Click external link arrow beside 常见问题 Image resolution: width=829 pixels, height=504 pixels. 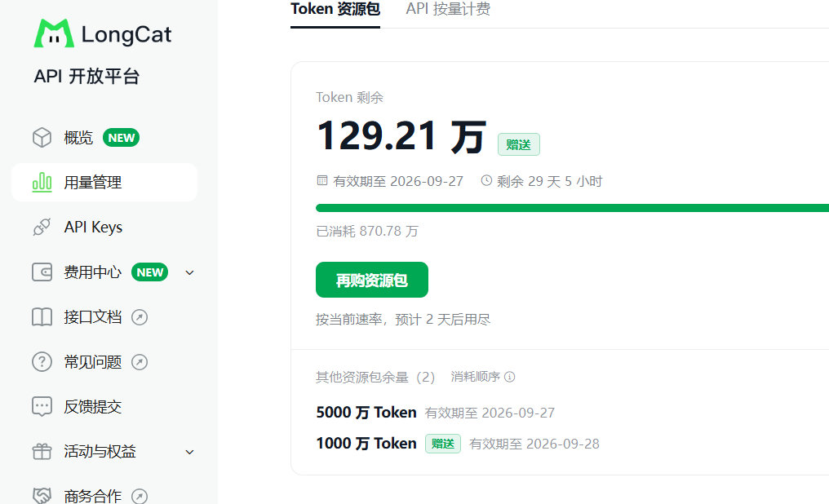tap(140, 362)
